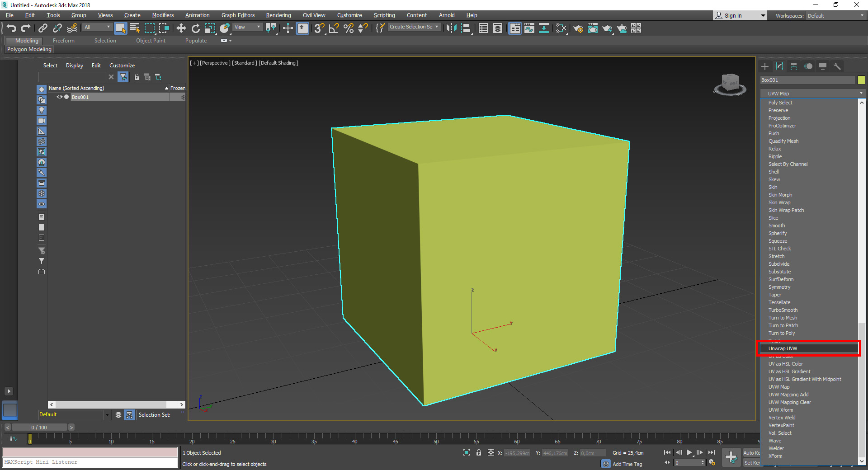The width and height of the screenshot is (868, 470).
Task: Click the Undo arrow icon
Action: point(11,28)
